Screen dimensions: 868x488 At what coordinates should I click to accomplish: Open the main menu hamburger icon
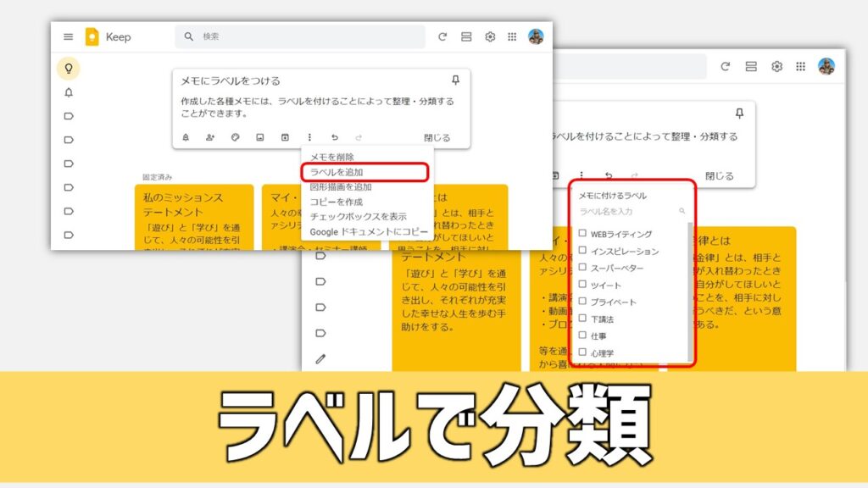click(x=68, y=36)
